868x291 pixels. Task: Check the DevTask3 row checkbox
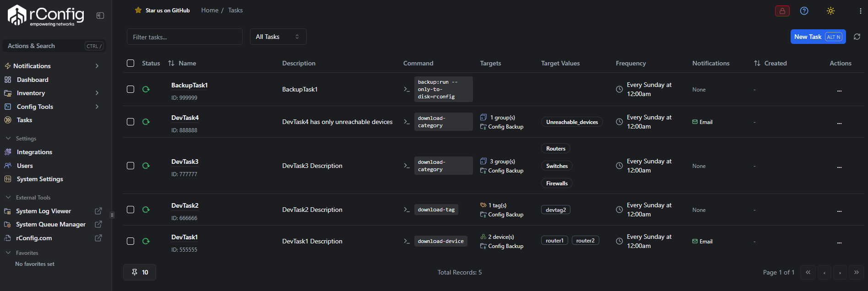point(130,166)
